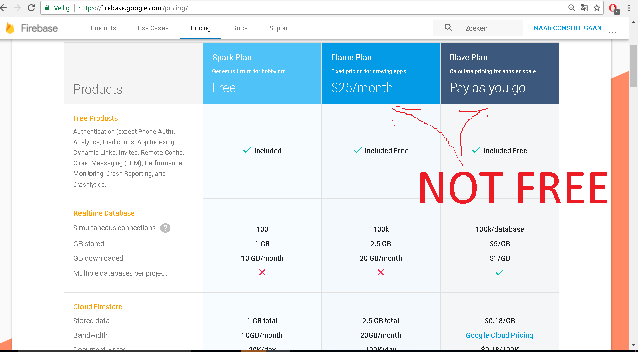
Task: Click the Pay as you go text
Action: tap(488, 88)
